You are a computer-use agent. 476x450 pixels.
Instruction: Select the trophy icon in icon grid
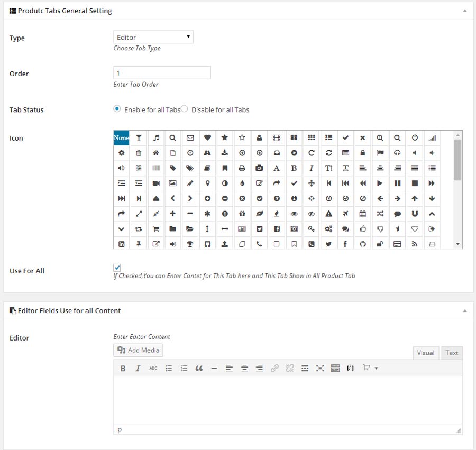[190, 244]
